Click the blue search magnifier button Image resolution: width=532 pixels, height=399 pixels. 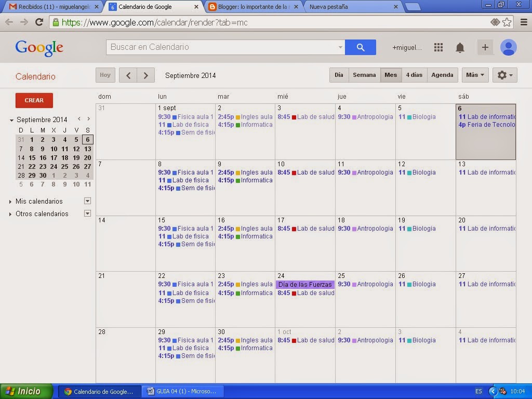(x=361, y=47)
